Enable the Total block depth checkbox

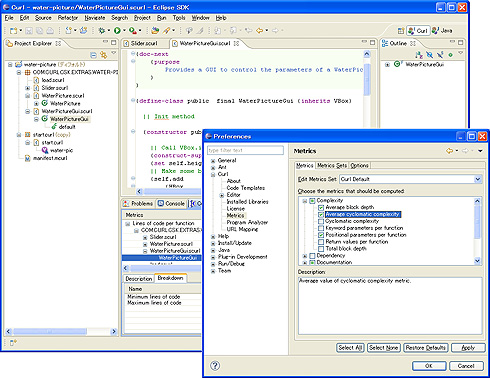coord(321,249)
